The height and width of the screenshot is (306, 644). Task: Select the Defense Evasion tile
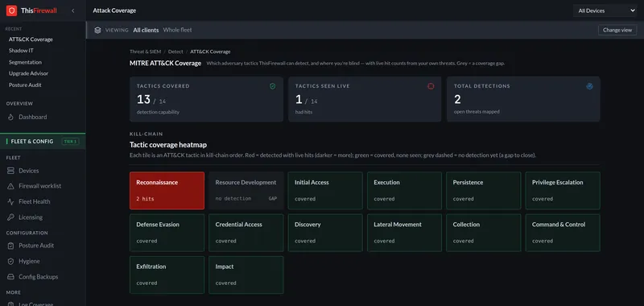pos(167,233)
